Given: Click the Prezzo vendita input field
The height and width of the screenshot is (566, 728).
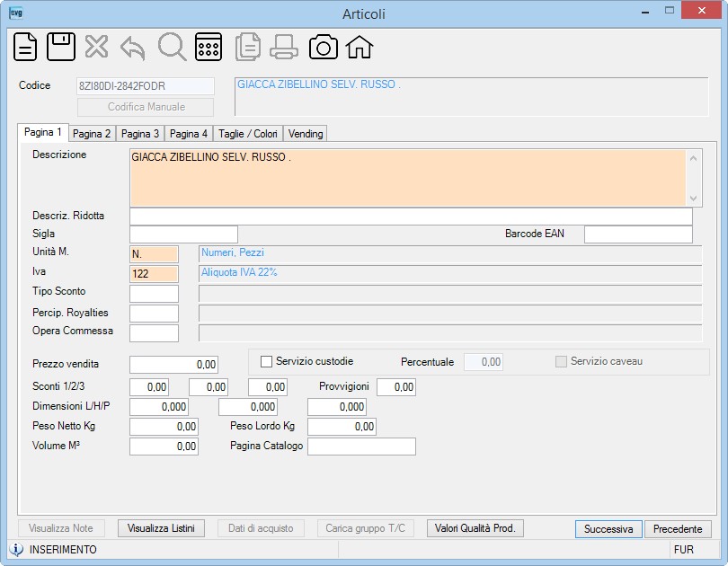Looking at the screenshot, I should tap(173, 365).
